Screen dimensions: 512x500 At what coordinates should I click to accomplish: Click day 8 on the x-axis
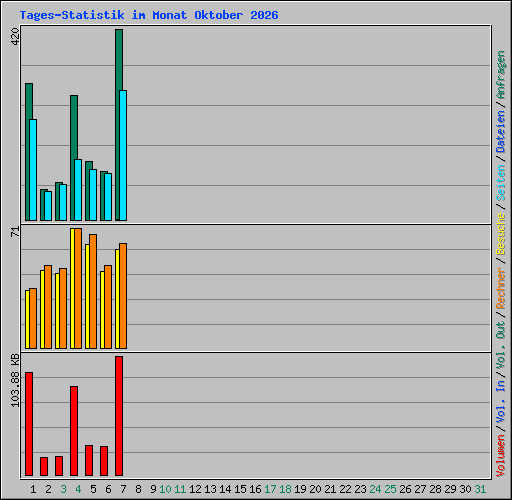pos(138,489)
